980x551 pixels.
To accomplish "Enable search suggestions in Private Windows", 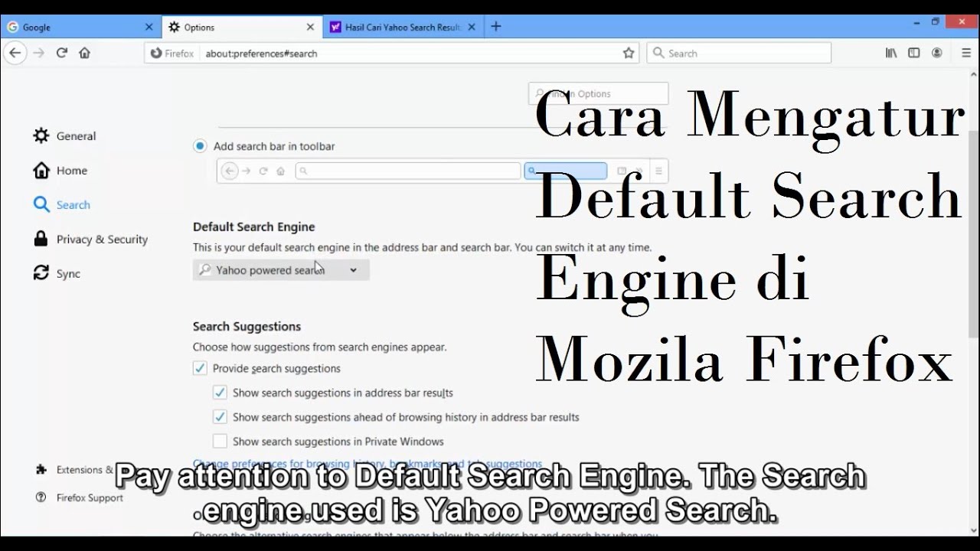I will (220, 442).
